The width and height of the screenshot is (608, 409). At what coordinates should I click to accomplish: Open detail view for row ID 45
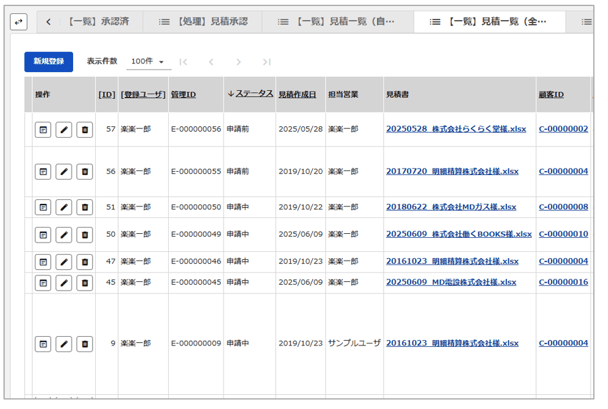(x=43, y=283)
